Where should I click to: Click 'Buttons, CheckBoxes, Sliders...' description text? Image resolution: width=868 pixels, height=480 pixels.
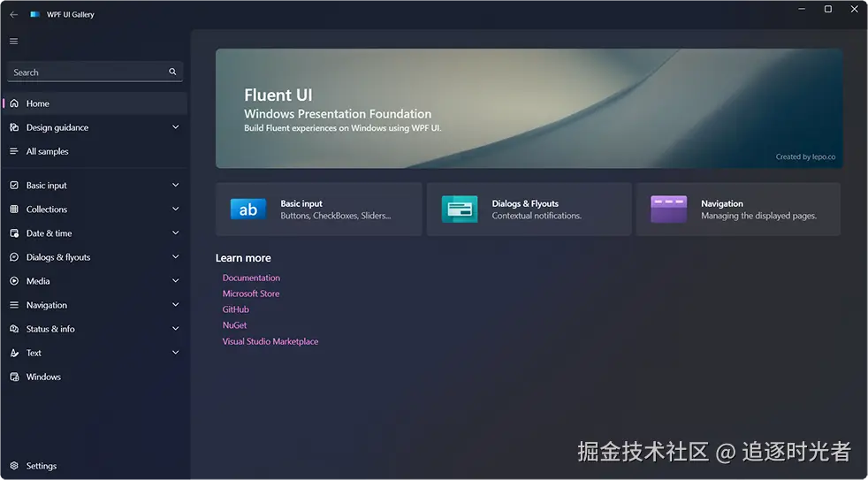pyautogui.click(x=336, y=216)
